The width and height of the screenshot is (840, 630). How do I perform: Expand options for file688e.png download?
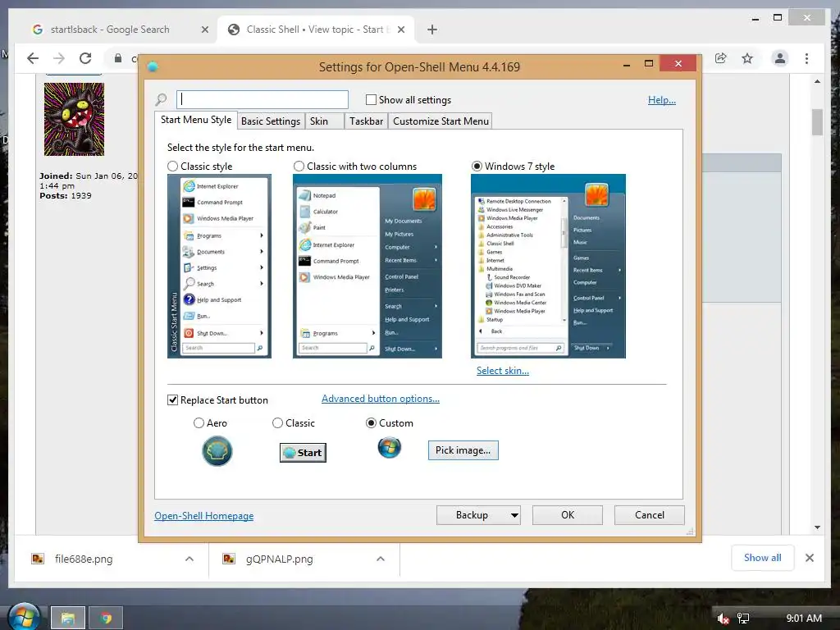pyautogui.click(x=189, y=559)
